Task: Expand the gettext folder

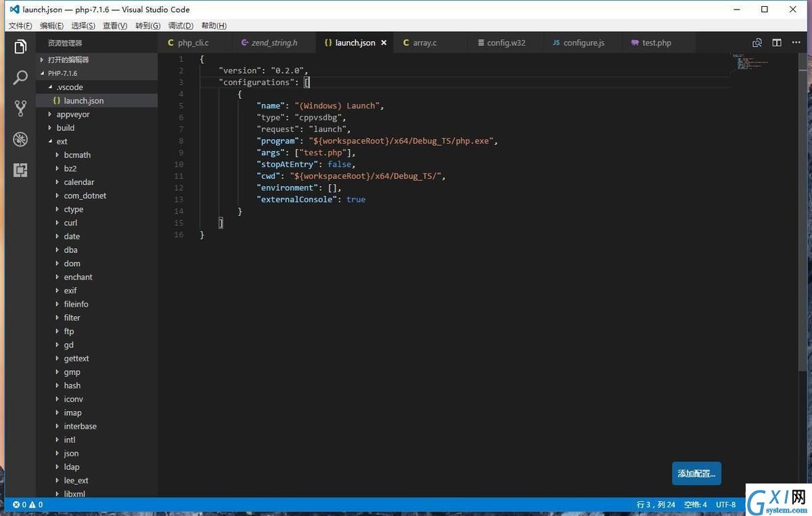Action: 97,358
